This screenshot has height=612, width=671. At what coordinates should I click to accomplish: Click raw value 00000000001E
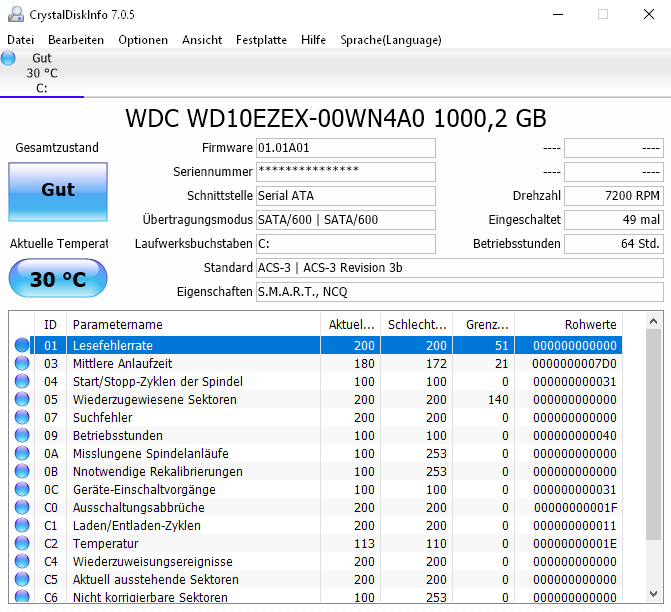point(575,543)
